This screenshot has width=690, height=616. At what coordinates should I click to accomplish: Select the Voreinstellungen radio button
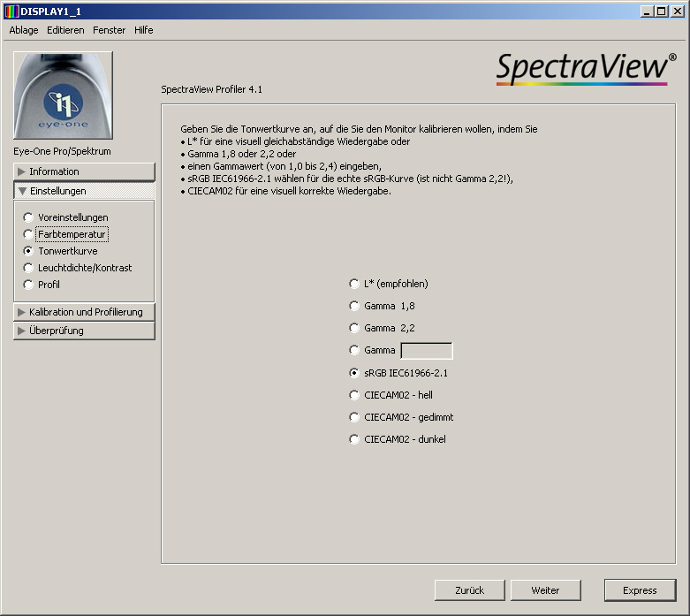[x=28, y=217]
